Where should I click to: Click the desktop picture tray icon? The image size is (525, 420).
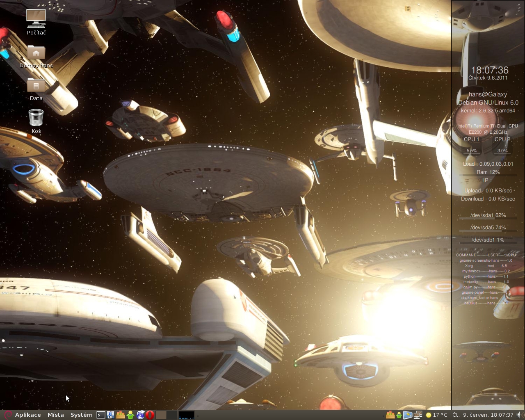[x=408, y=415]
